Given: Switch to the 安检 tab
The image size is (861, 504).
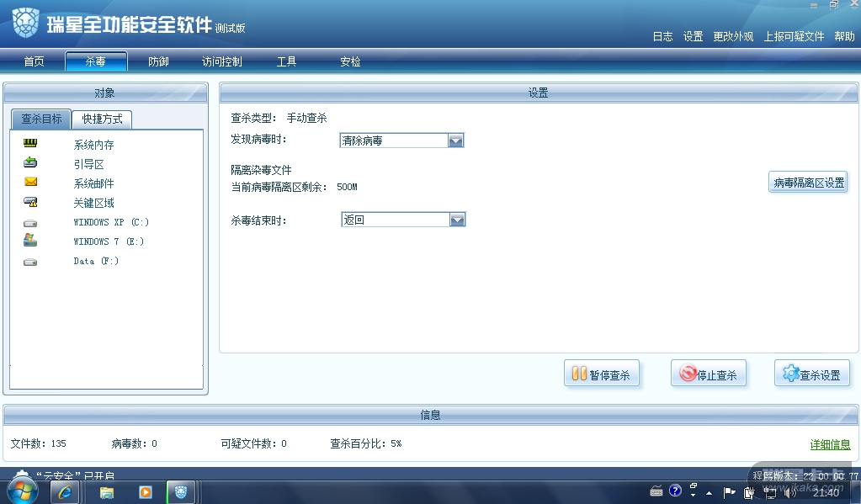Looking at the screenshot, I should 350,61.
